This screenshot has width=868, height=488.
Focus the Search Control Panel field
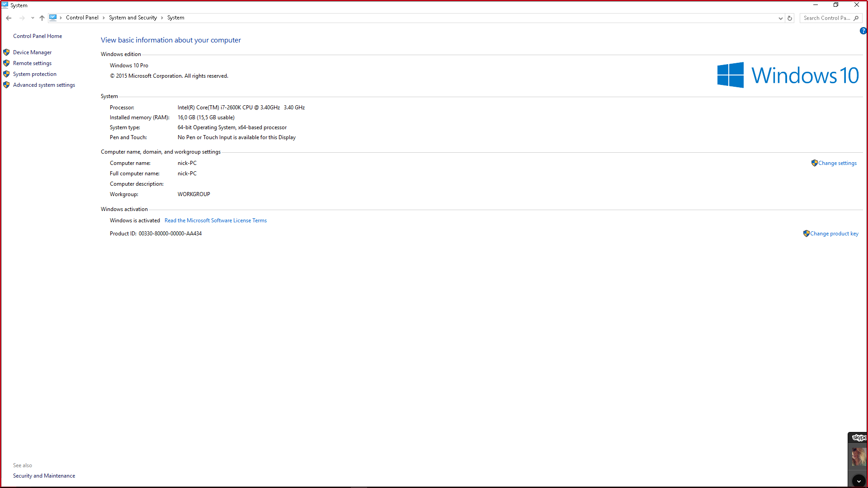pos(826,18)
